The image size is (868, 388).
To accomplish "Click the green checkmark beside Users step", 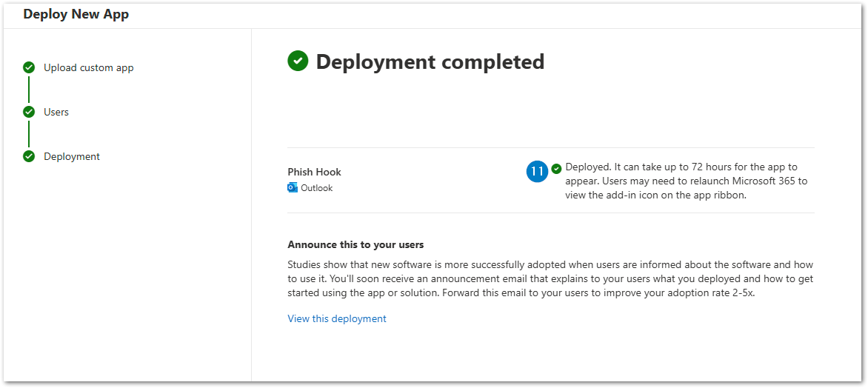I will (x=29, y=112).
